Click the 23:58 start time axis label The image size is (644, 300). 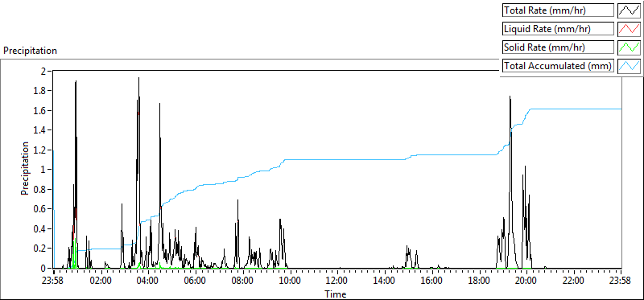click(54, 282)
